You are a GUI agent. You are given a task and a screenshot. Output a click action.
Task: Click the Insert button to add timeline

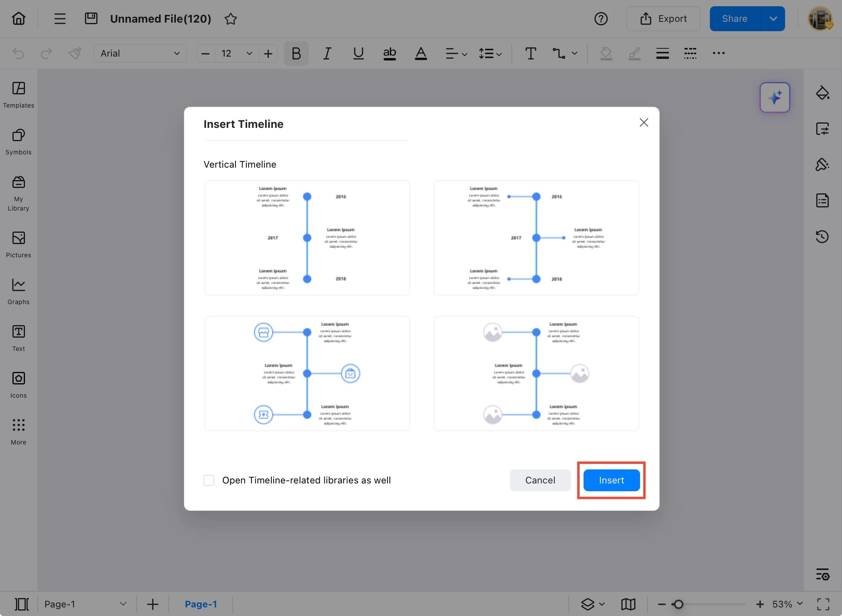[x=611, y=480]
